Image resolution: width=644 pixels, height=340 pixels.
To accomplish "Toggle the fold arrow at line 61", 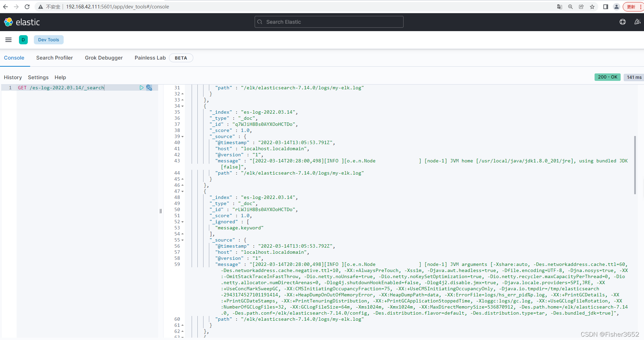I will [x=183, y=325].
